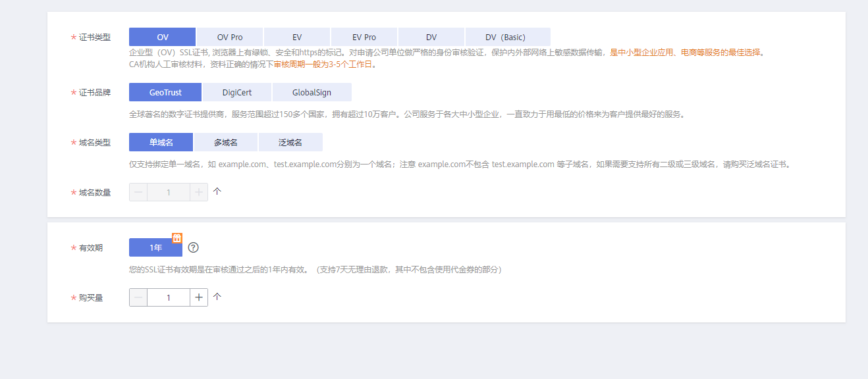
Task: Click the 证书类型 label
Action: pyautogui.click(x=95, y=38)
